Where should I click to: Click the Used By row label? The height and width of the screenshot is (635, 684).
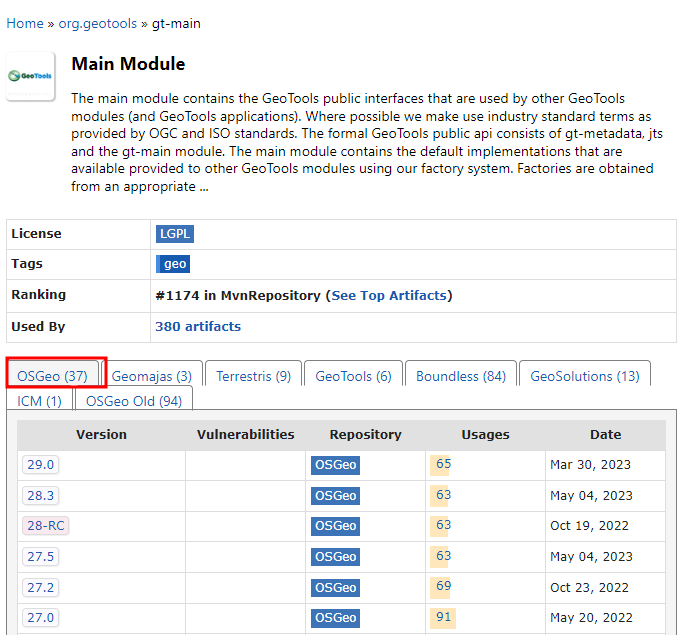pyautogui.click(x=38, y=326)
